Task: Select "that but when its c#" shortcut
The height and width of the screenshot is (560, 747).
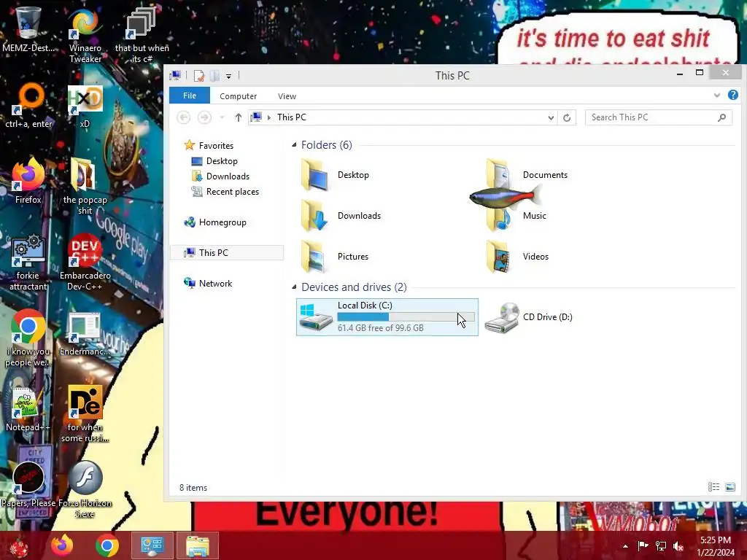Action: coord(142,35)
